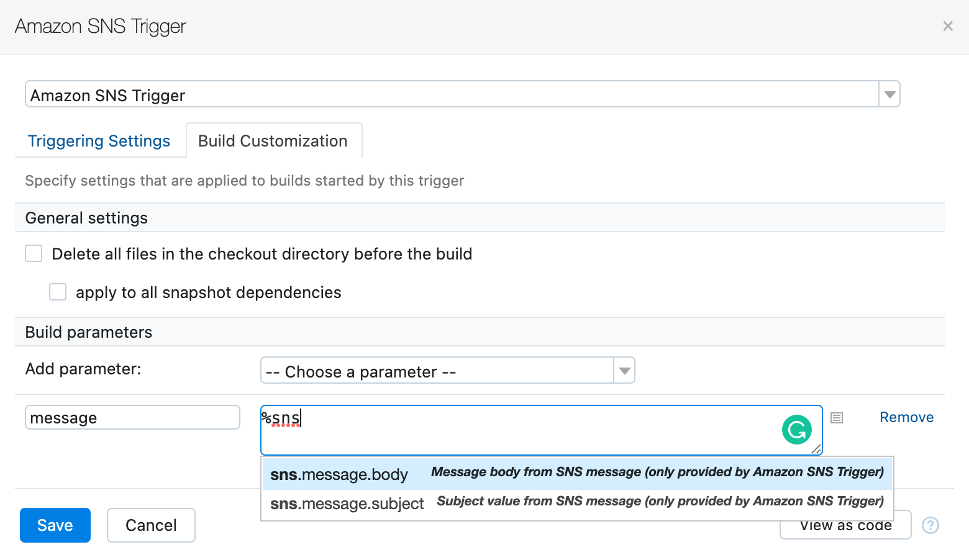Click the parameter list icon beside Remove
Viewport: 969px width, 560px height.
point(837,418)
